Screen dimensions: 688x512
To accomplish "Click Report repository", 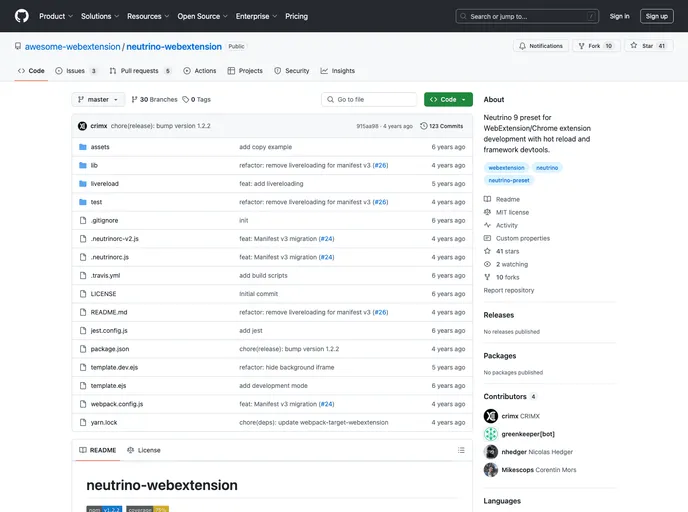I will [x=509, y=290].
